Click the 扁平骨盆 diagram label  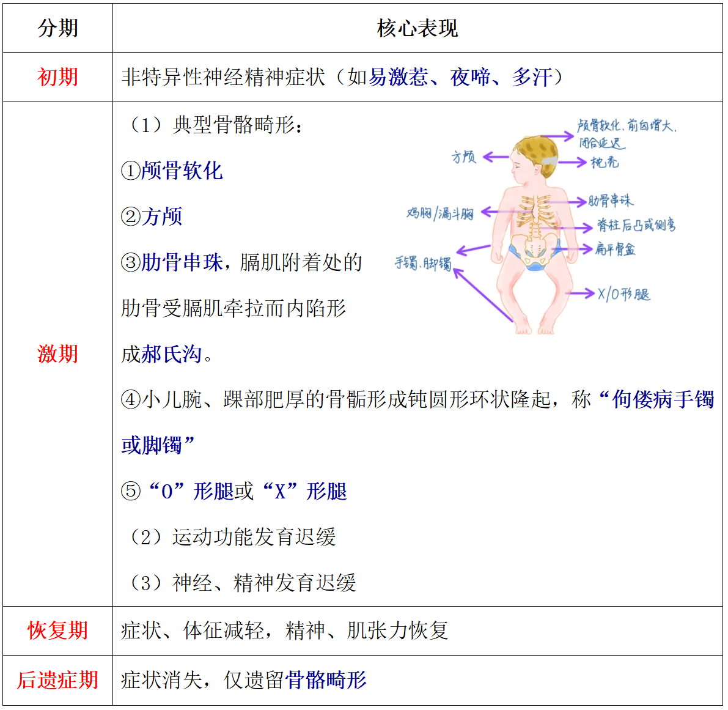pyautogui.click(x=616, y=249)
